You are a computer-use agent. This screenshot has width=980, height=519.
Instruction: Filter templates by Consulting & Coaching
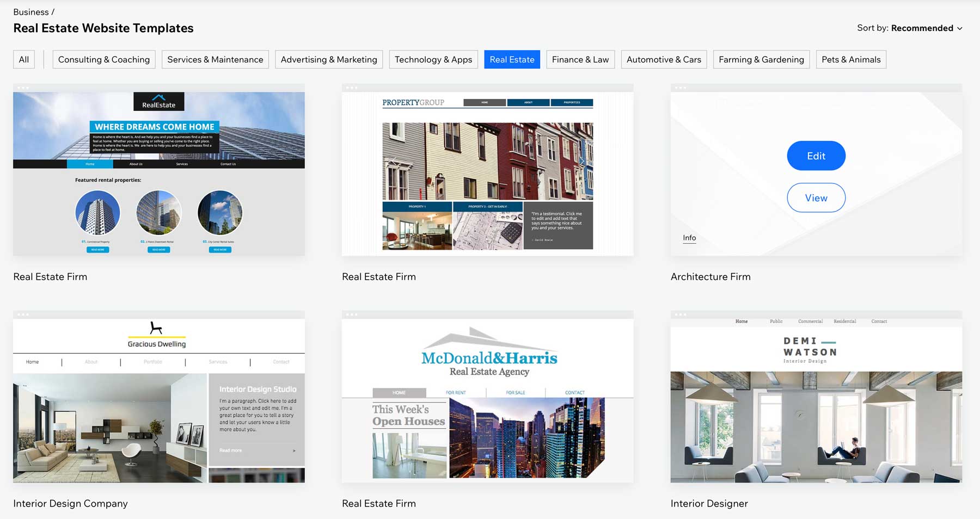tap(103, 59)
